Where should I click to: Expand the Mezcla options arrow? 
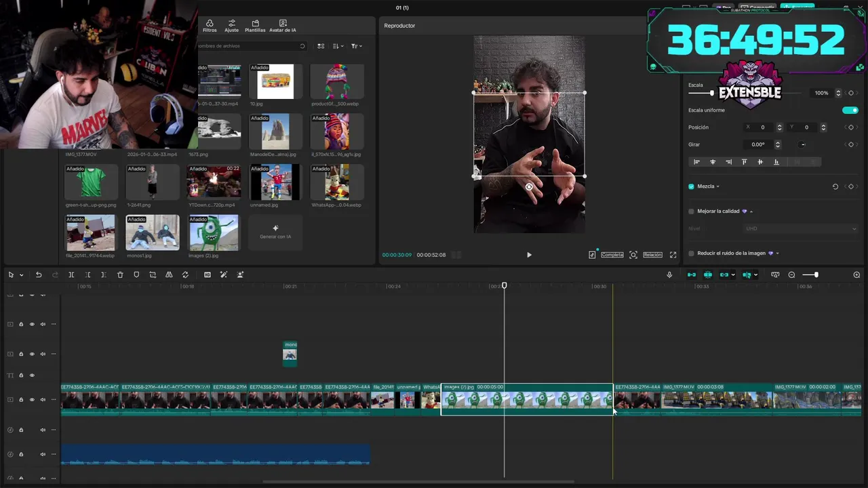[717, 187]
